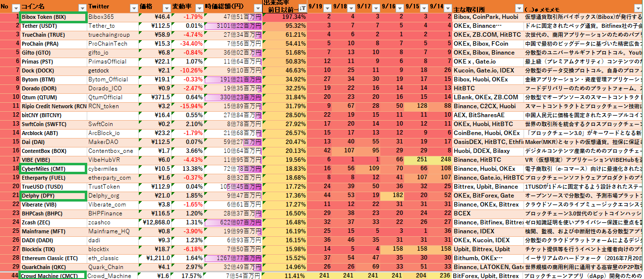
Task: Open the No column filter dropdown
Action: (15, 8)
